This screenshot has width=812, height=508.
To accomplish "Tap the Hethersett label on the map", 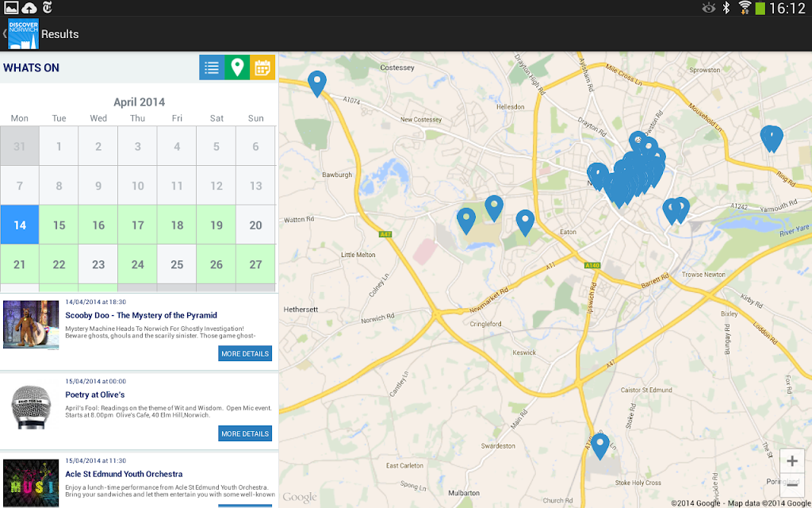I will [x=301, y=309].
